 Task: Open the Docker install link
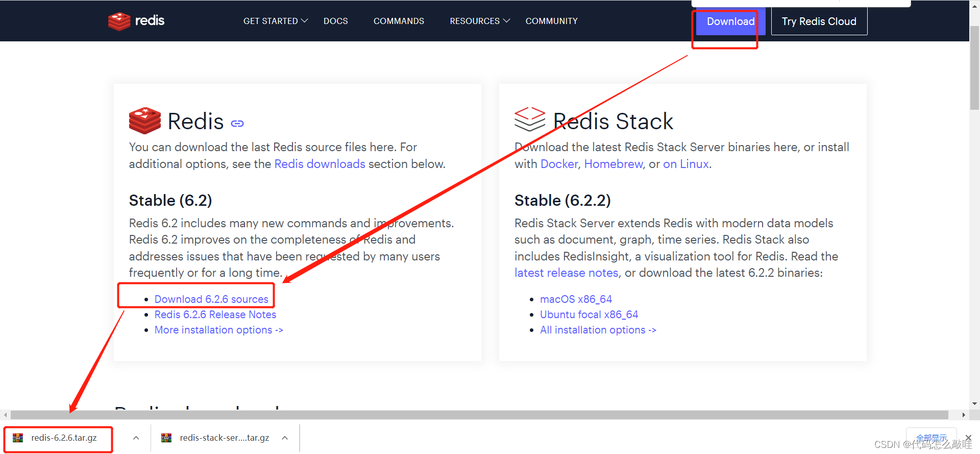(559, 164)
